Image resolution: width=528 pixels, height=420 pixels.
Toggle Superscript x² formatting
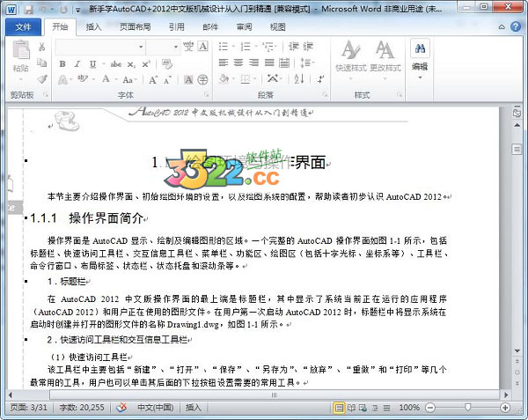click(146, 64)
